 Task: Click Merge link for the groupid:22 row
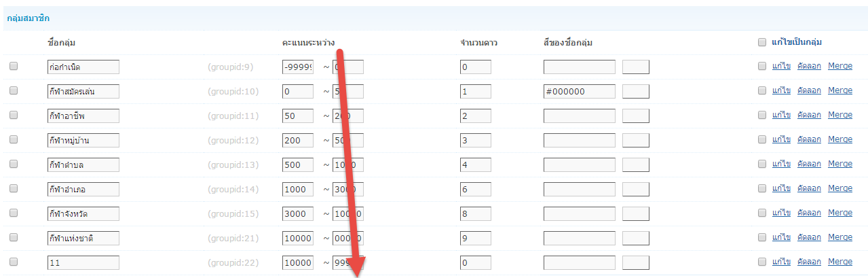coord(839,262)
